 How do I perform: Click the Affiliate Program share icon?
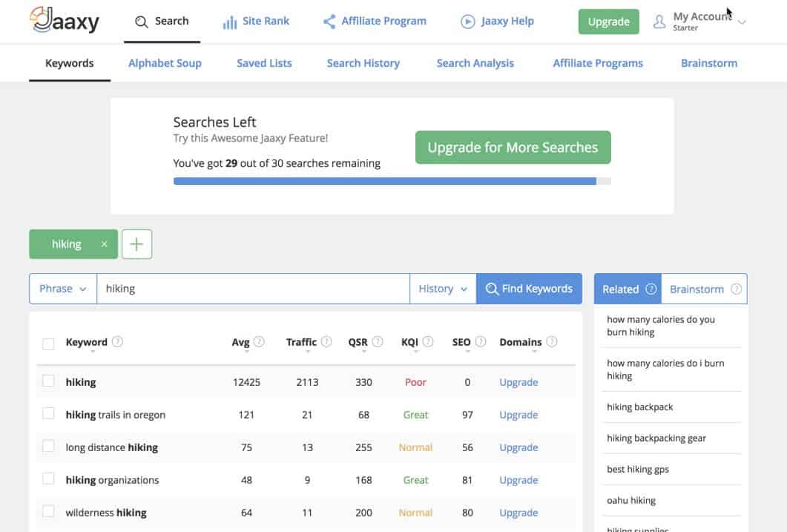[329, 22]
